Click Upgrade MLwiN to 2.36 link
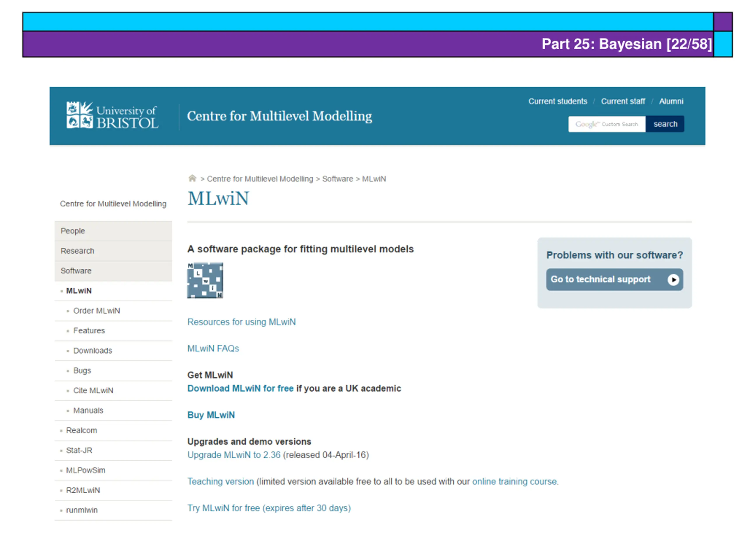 (x=234, y=455)
